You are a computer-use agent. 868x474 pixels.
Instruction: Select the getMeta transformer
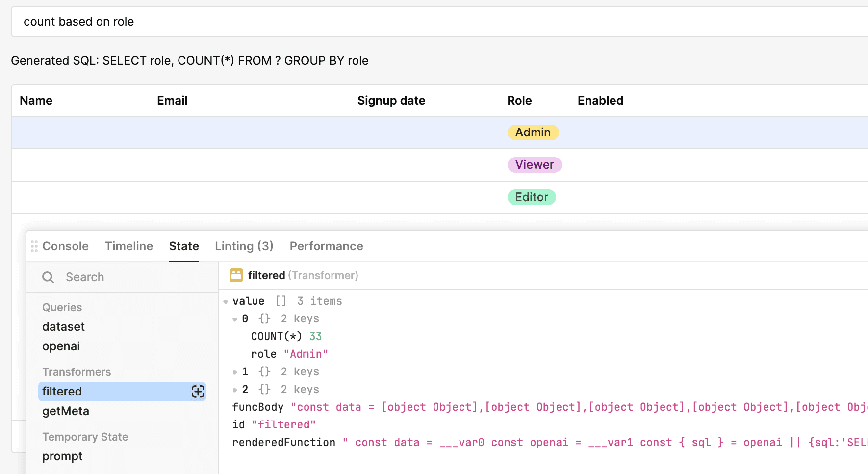coord(66,411)
